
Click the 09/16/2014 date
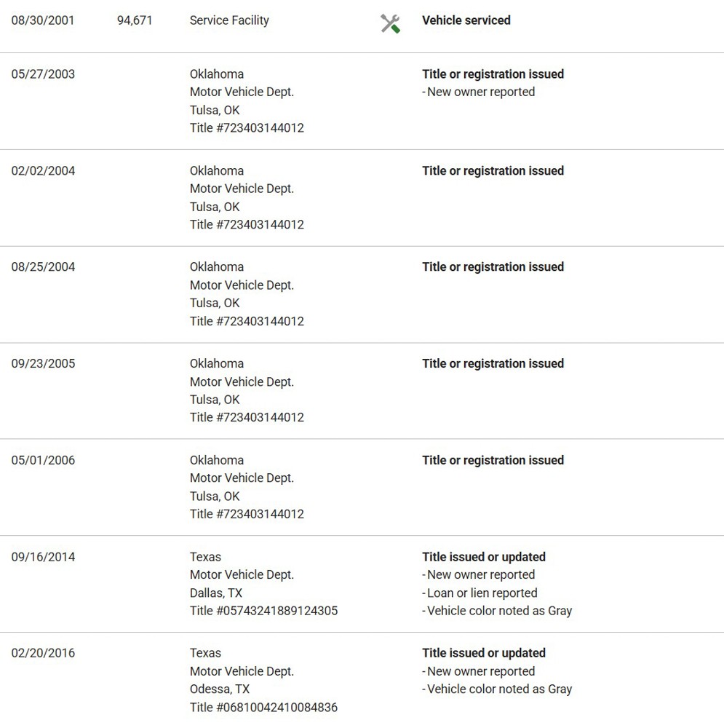coord(43,557)
